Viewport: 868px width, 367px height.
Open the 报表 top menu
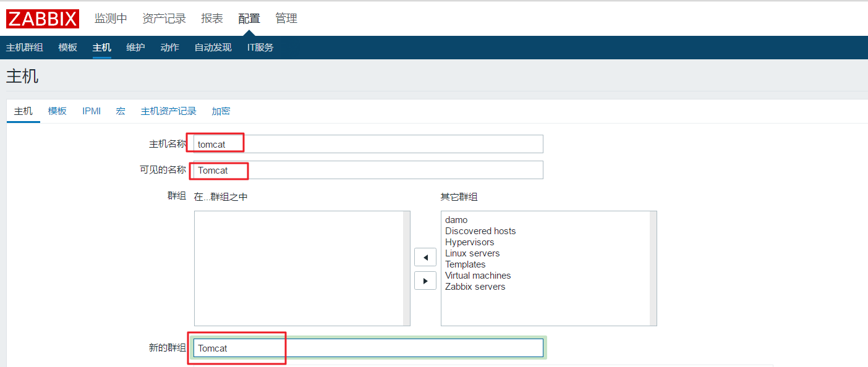point(212,19)
